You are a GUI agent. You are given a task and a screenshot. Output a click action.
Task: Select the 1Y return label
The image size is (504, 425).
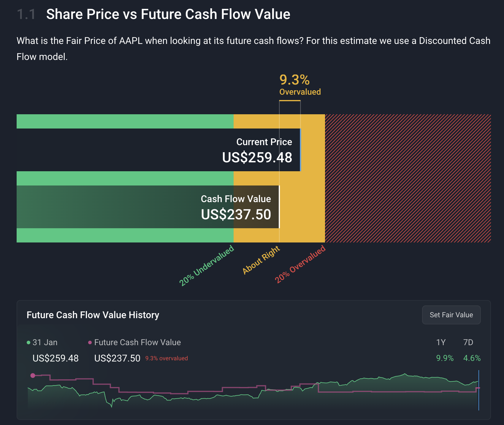(x=441, y=342)
